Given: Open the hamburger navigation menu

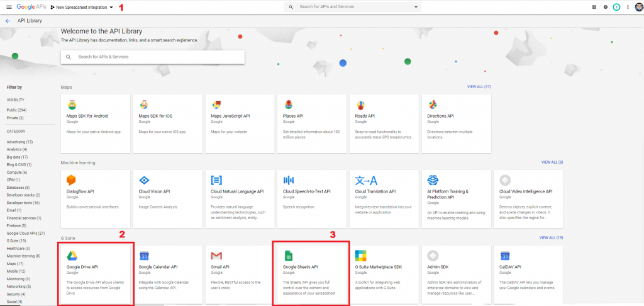Looking at the screenshot, I should (x=9, y=7).
